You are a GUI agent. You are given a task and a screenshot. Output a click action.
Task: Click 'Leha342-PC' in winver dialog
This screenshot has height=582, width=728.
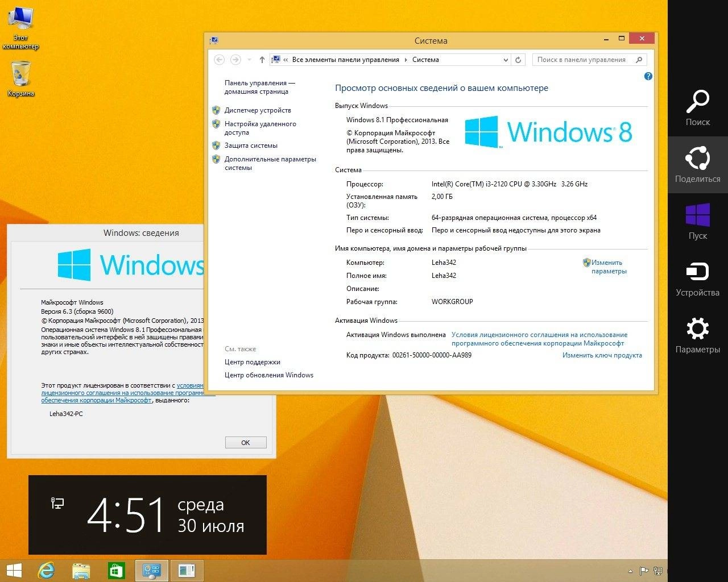[x=66, y=414]
